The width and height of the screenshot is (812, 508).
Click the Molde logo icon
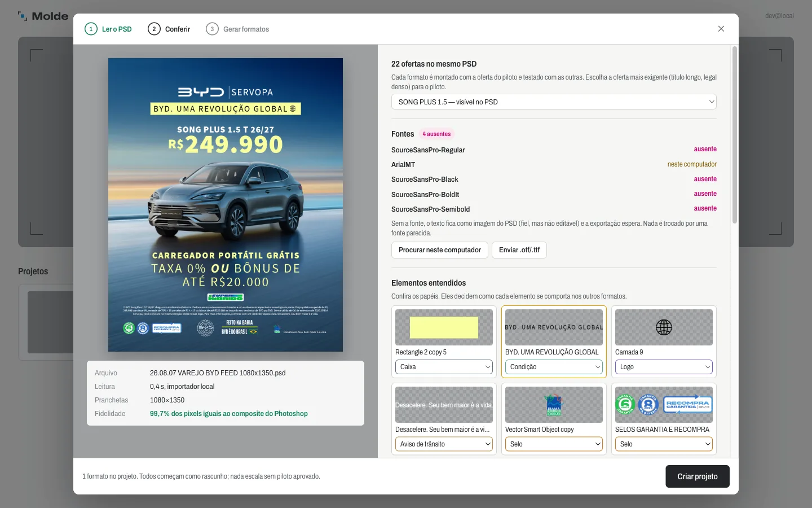pos(23,16)
